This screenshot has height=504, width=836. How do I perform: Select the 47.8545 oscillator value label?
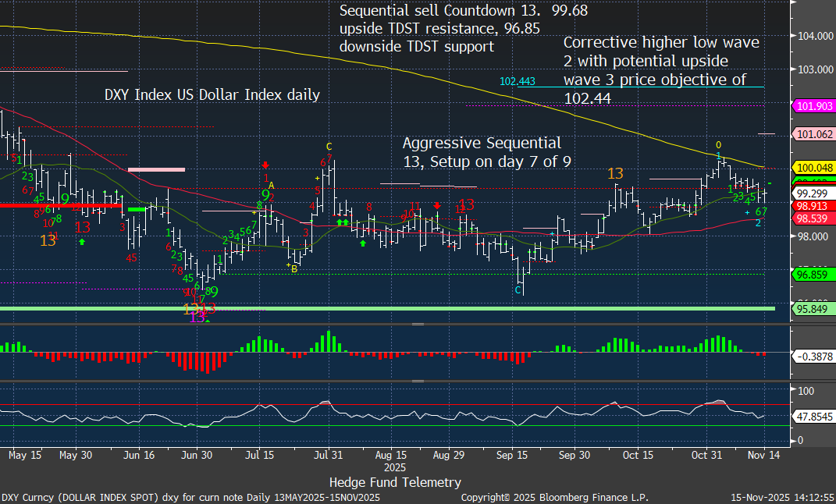813,417
